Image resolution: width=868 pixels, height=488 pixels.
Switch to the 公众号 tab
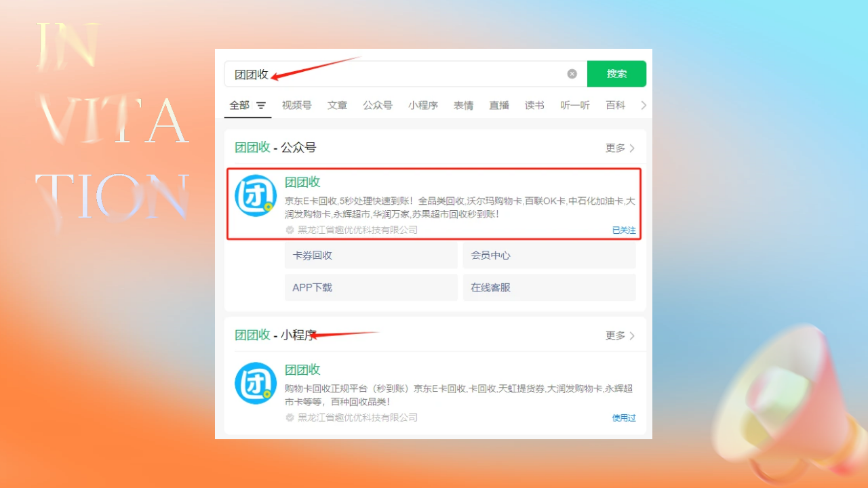[x=378, y=105]
